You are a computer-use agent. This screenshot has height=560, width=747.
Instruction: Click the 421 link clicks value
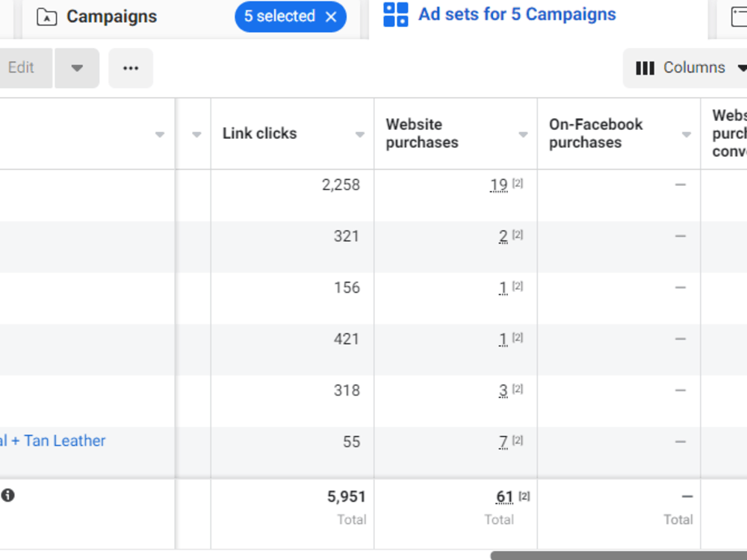pyautogui.click(x=347, y=339)
